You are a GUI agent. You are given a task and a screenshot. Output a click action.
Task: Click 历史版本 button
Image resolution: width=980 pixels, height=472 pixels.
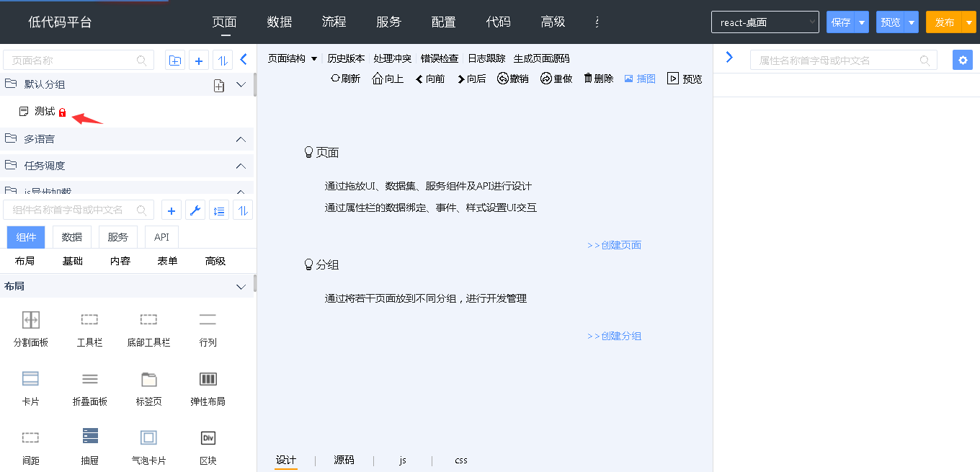tap(346, 58)
